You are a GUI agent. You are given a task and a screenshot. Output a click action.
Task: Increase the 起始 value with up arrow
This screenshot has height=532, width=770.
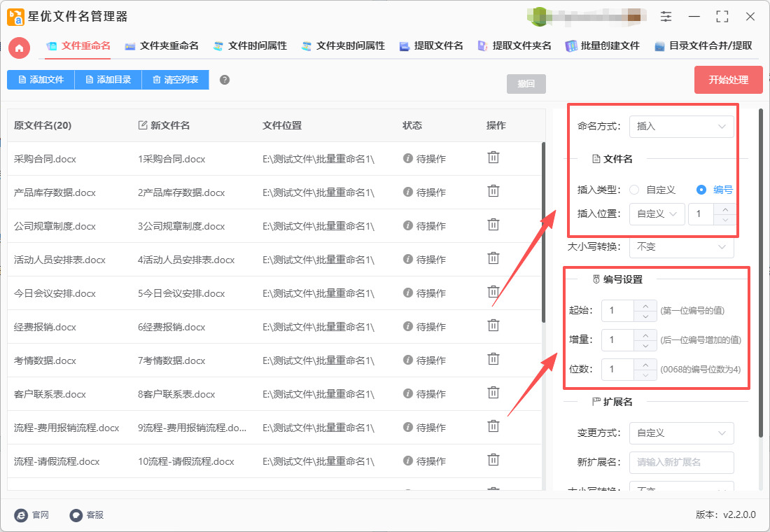point(645,305)
